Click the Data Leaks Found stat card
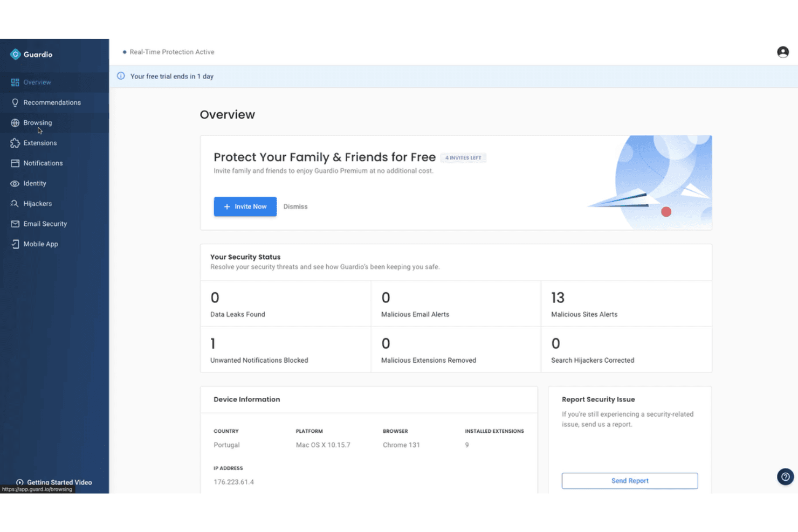 point(286,303)
